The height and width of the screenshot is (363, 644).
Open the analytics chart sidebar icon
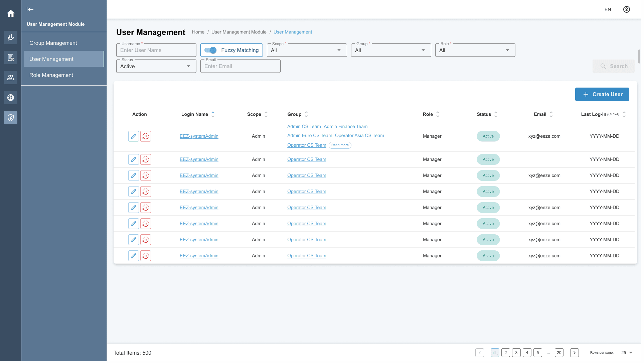(11, 37)
